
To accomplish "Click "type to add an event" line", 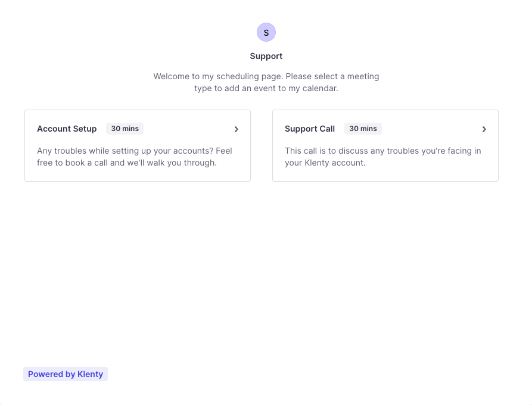I will click(x=266, y=88).
